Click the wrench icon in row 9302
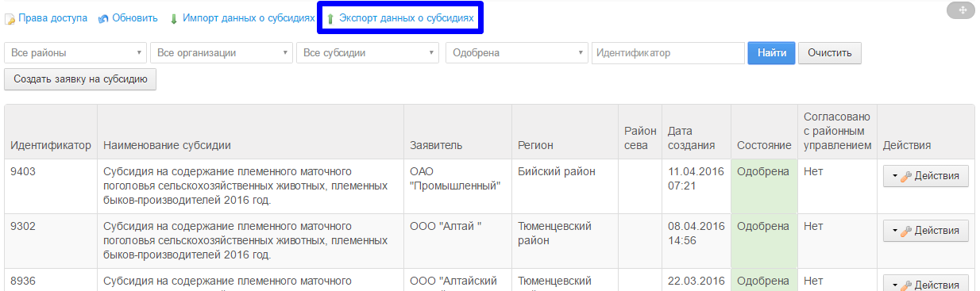This screenshot has width=980, height=291. click(906, 231)
